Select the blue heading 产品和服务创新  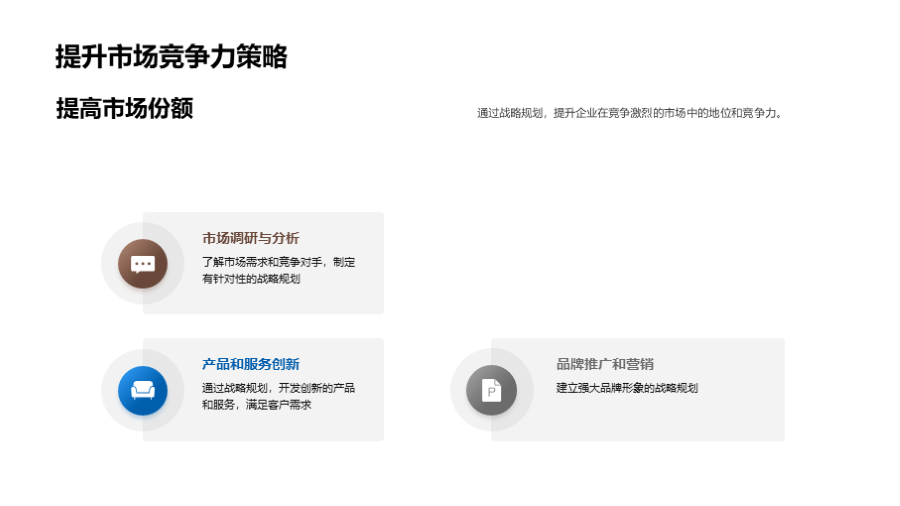[x=250, y=364]
